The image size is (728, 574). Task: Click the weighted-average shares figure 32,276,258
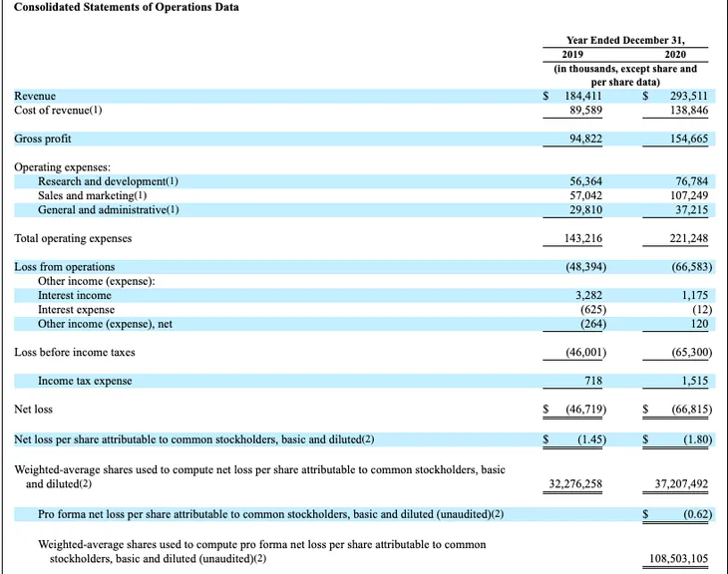pyautogui.click(x=575, y=484)
